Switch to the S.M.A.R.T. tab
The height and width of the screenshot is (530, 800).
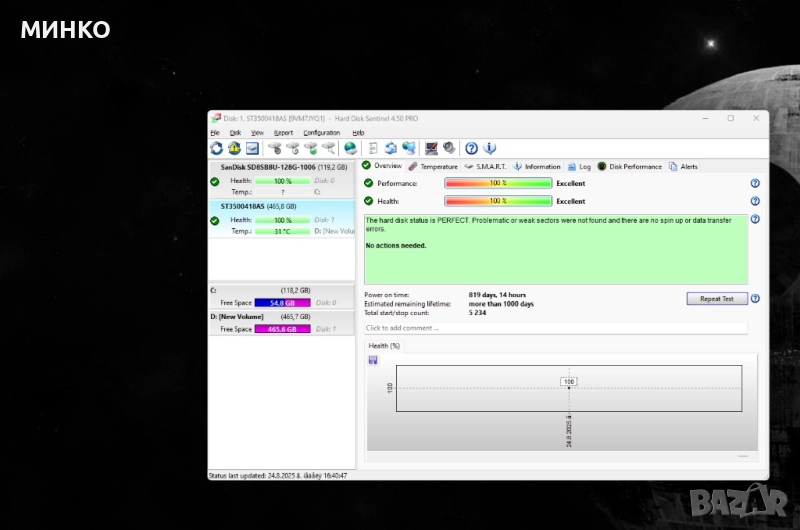[489, 167]
